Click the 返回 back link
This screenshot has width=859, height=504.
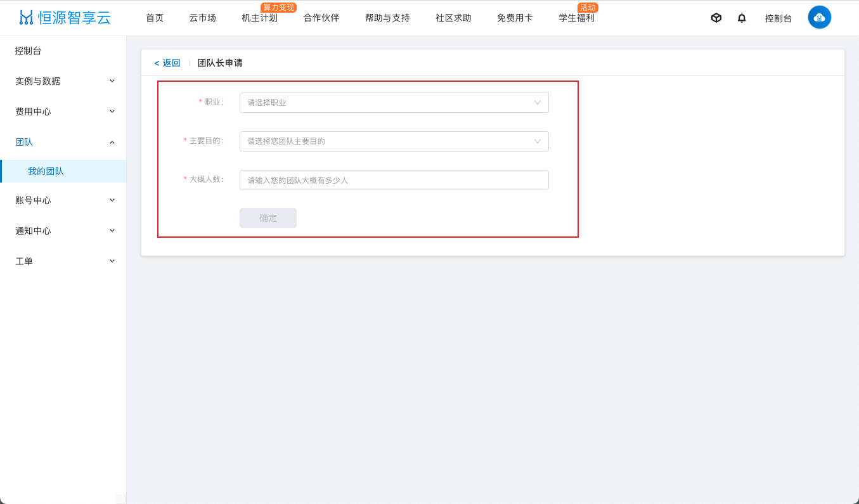click(x=167, y=63)
